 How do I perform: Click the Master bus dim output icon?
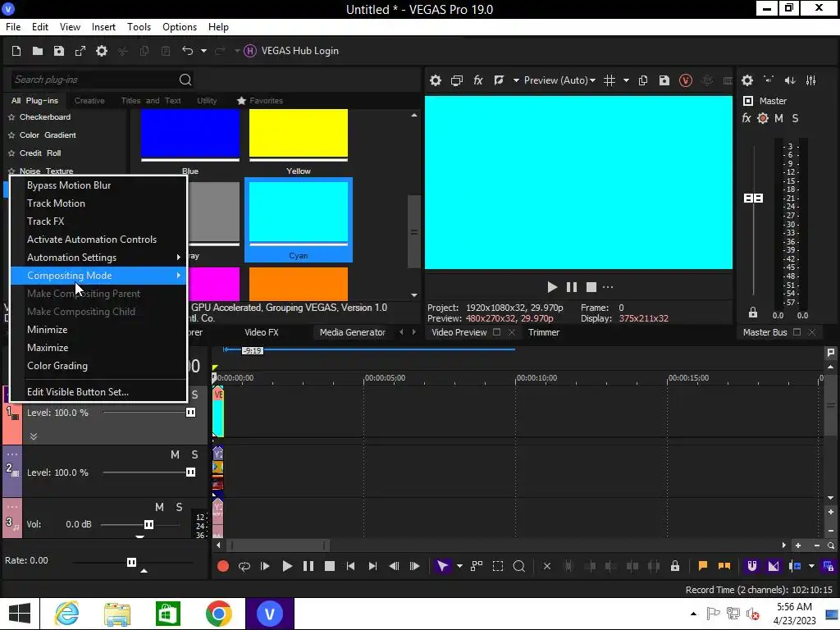[x=790, y=80]
